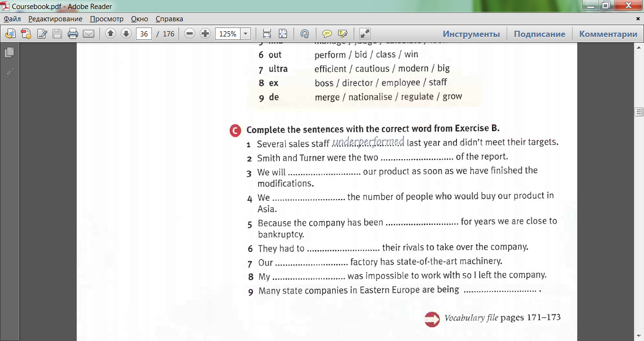Click the scroll down arrow at bottom
Image resolution: width=644 pixels, height=341 pixels.
[639, 336]
